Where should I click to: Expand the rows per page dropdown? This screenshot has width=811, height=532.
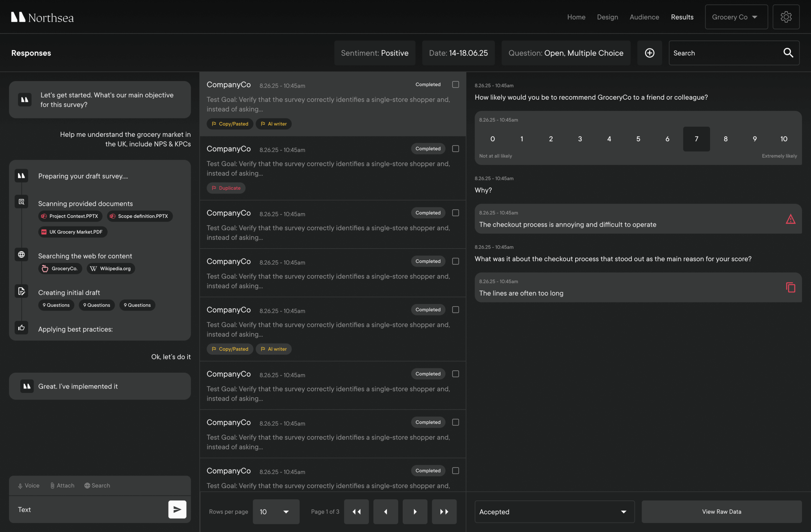click(x=276, y=511)
